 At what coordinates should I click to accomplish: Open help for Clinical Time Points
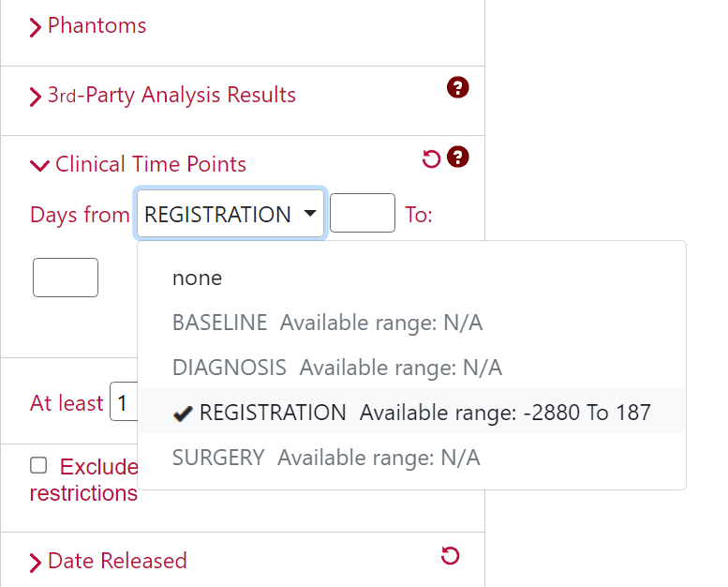[458, 158]
